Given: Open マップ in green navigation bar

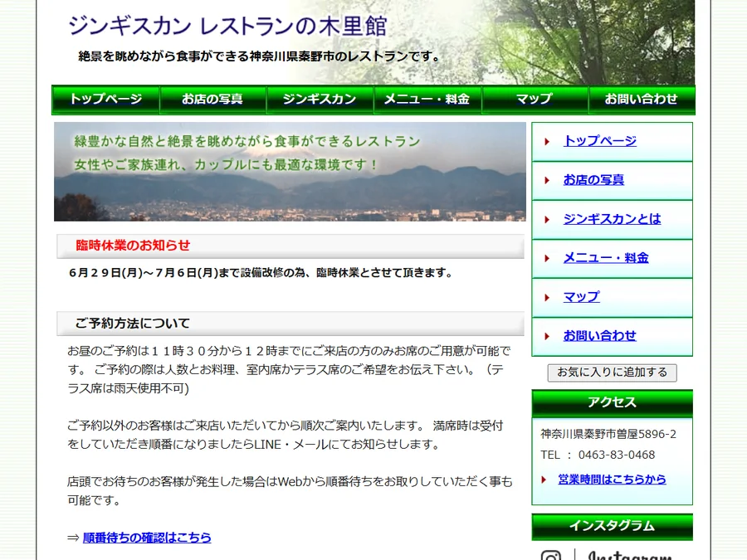Looking at the screenshot, I should (x=535, y=100).
